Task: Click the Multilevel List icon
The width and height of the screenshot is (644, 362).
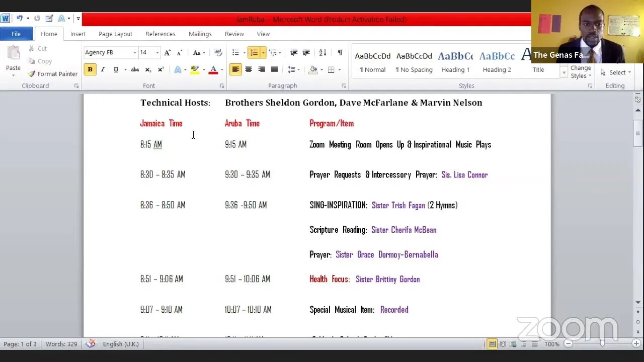Action: 272,52
